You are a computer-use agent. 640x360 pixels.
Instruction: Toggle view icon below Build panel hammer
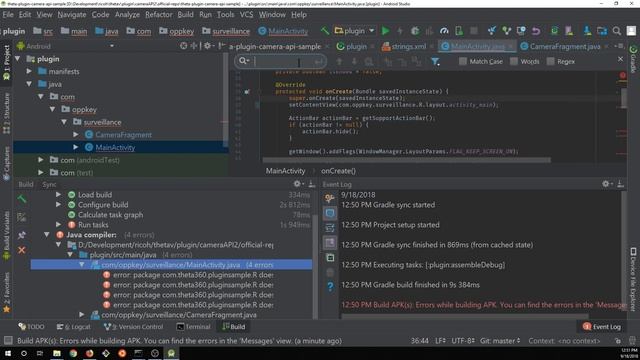click(22, 217)
